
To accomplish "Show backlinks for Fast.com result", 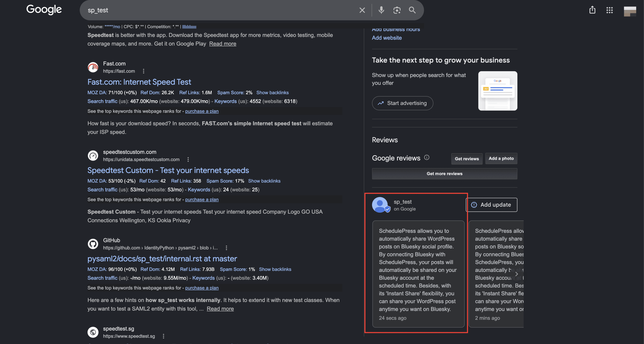I will (x=272, y=93).
